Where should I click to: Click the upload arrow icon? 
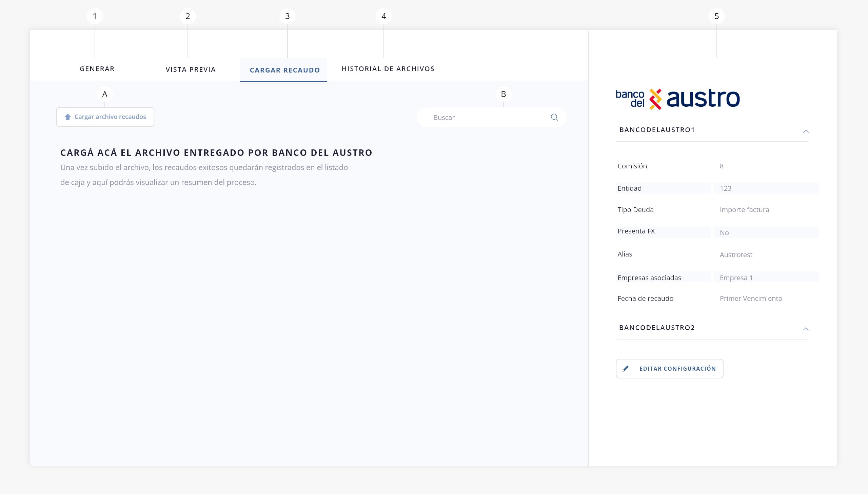(67, 117)
